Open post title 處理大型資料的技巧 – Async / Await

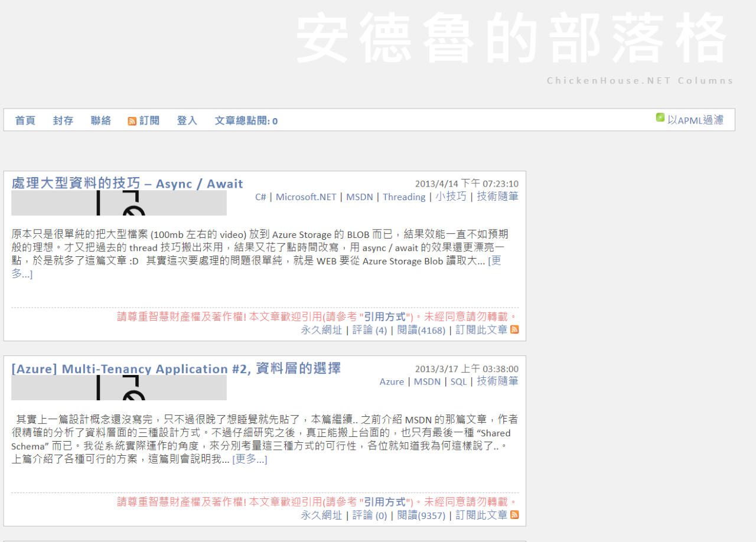click(x=127, y=184)
